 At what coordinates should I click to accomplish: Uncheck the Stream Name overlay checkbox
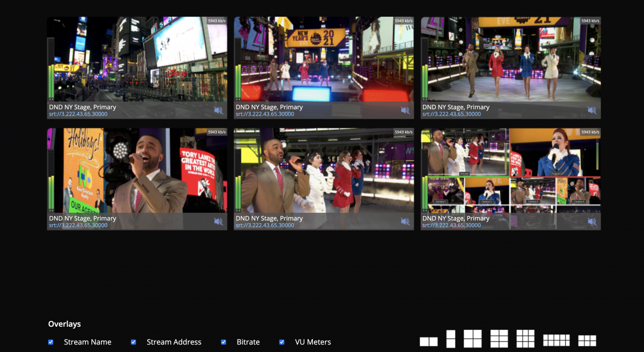[x=51, y=342]
